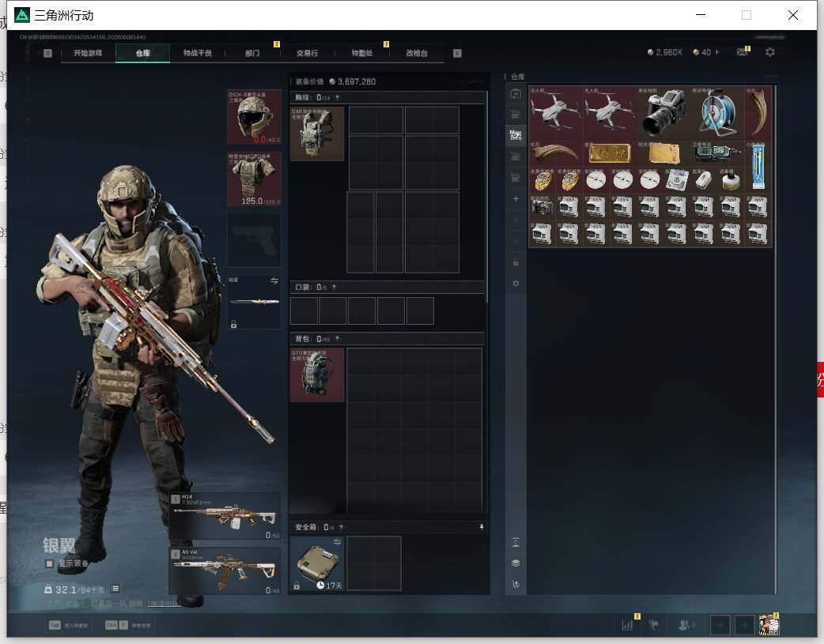The height and width of the screenshot is (644, 824).
Task: Open the stash settings gear in sidebar
Action: click(516, 284)
